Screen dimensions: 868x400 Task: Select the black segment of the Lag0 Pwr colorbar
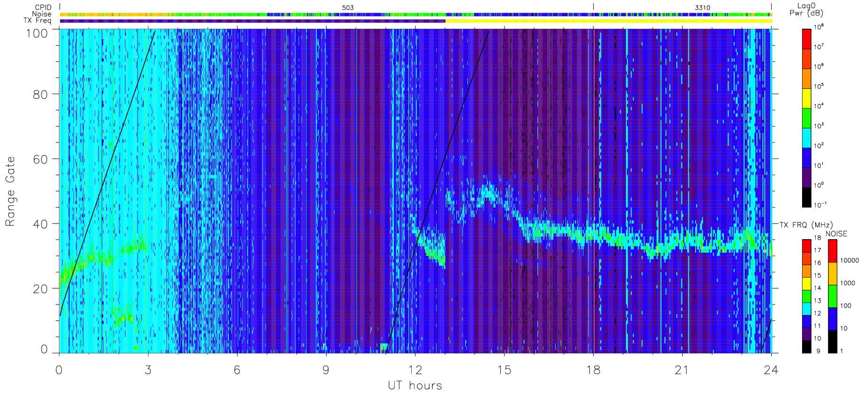(806, 197)
